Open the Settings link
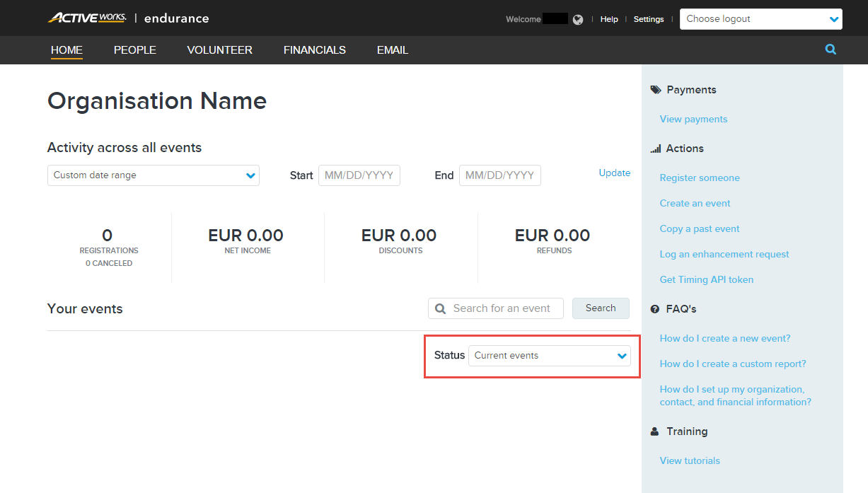This screenshot has height=493, width=868. coord(649,20)
